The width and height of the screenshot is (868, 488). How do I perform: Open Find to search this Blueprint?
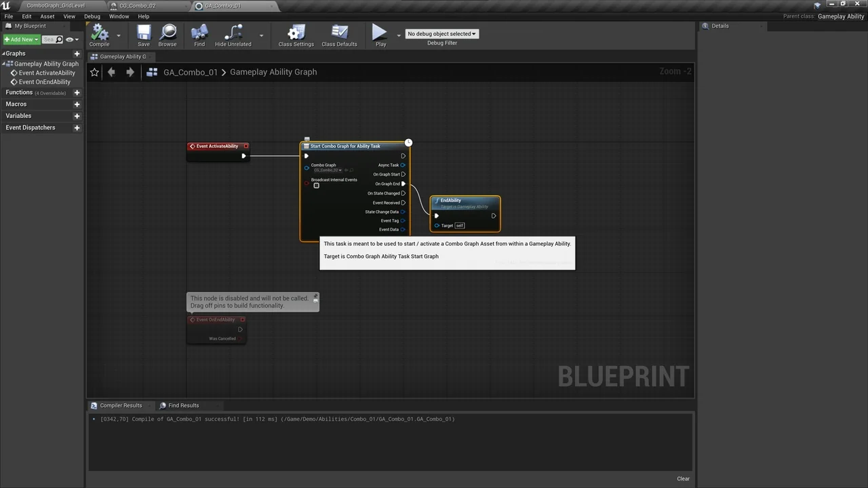point(199,35)
